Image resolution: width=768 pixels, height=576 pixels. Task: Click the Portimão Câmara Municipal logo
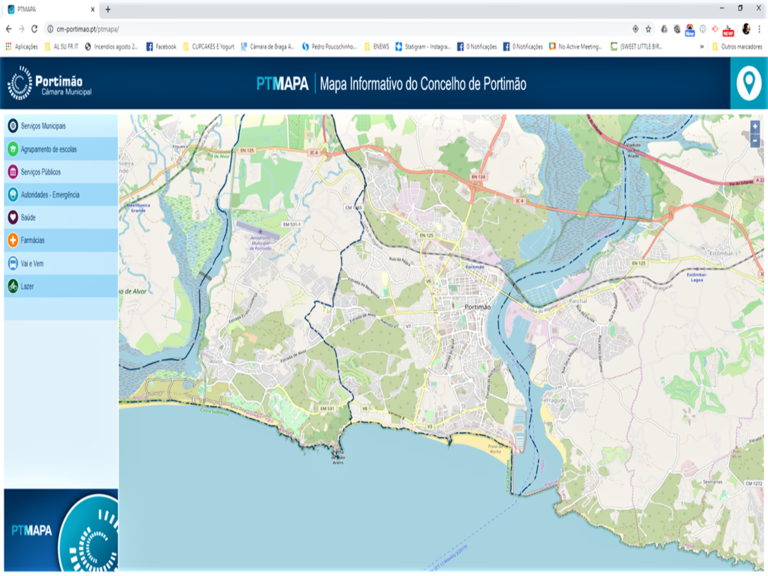point(48,84)
